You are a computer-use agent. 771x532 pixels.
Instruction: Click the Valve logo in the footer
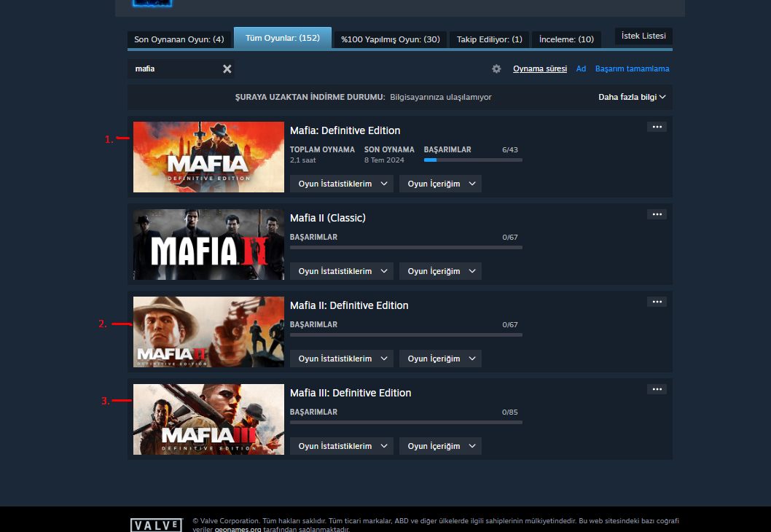(156, 525)
